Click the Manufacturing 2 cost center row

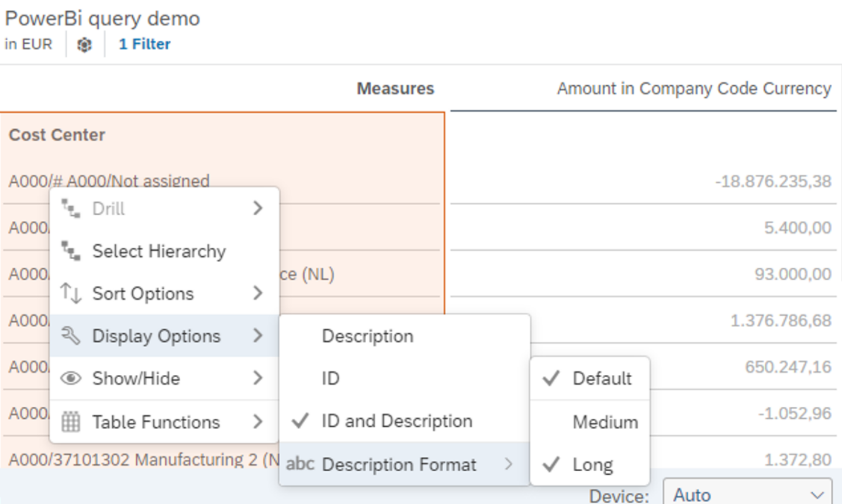[x=144, y=460]
